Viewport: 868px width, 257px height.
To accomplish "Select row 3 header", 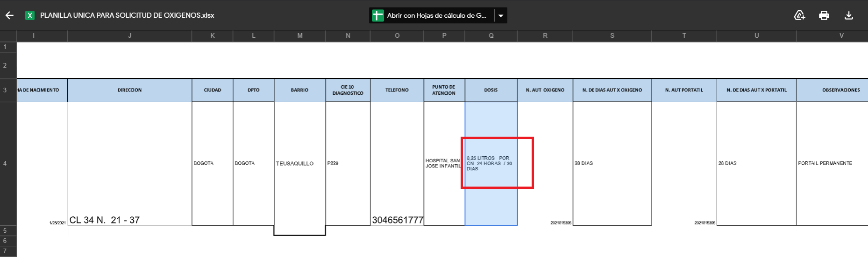I will [8, 90].
